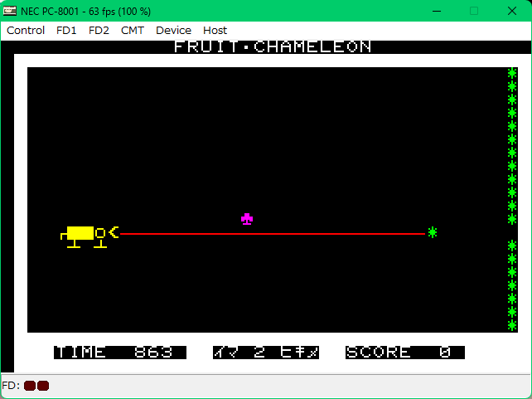Screen dimensions: 532x399
Task: Click the FD: status bar label
Action: point(11,386)
